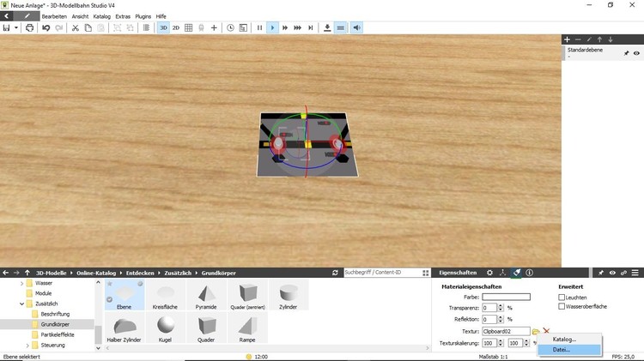
Task: Click the Save icon in the toolbar
Action: pyautogui.click(x=6, y=28)
